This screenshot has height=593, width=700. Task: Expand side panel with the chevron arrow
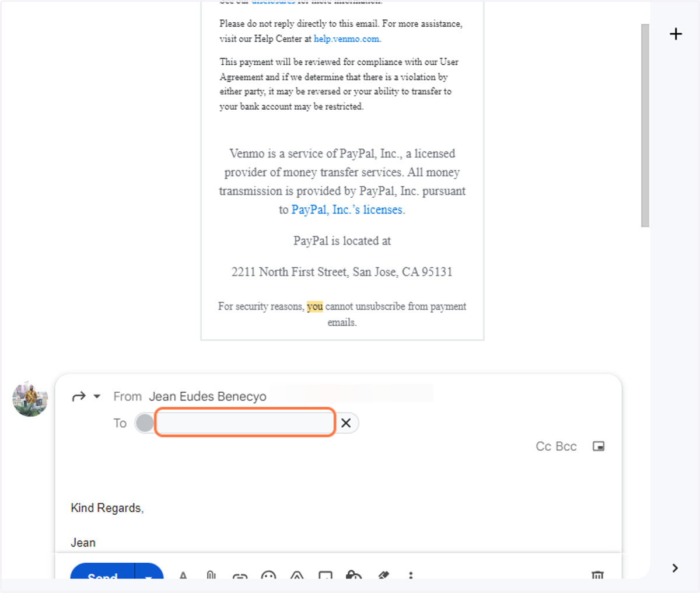(x=675, y=568)
